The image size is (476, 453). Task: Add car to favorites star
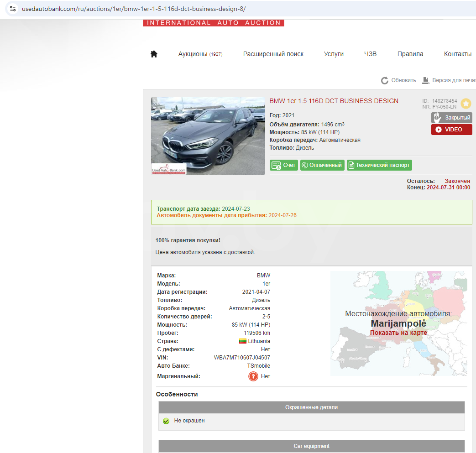pyautogui.click(x=466, y=104)
